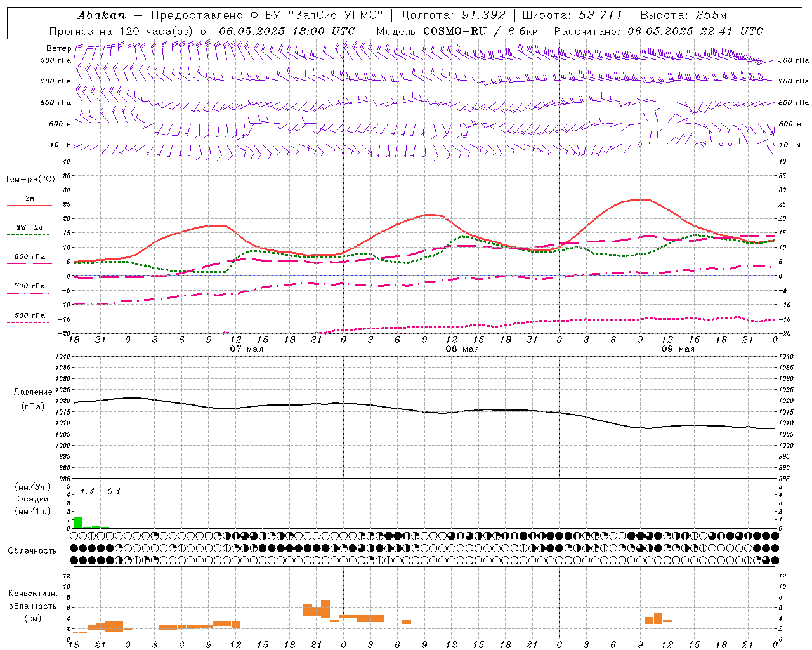The image size is (812, 650).
Task: Click the 08 мая date label
Action: pyautogui.click(x=462, y=349)
